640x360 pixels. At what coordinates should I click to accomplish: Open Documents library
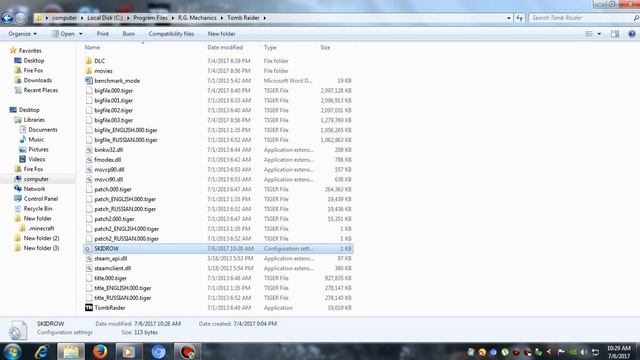[x=43, y=130]
